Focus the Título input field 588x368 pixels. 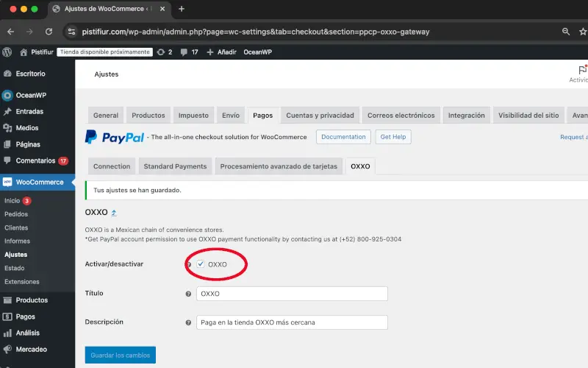(292, 294)
